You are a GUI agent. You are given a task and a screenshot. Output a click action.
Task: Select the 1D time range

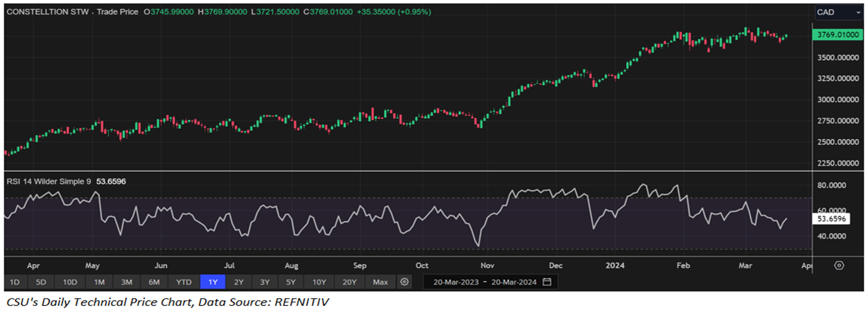(15, 282)
